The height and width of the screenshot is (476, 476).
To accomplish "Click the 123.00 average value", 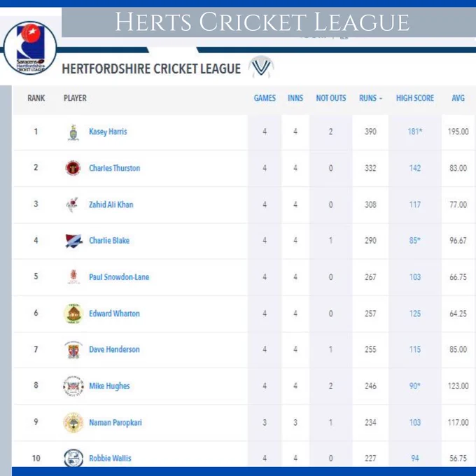I will (x=458, y=386).
